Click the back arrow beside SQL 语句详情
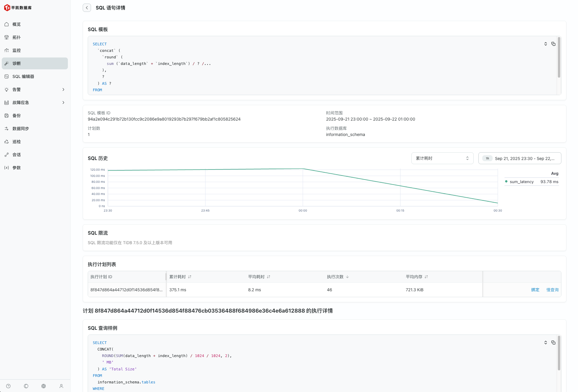The height and width of the screenshot is (392, 578). click(87, 8)
